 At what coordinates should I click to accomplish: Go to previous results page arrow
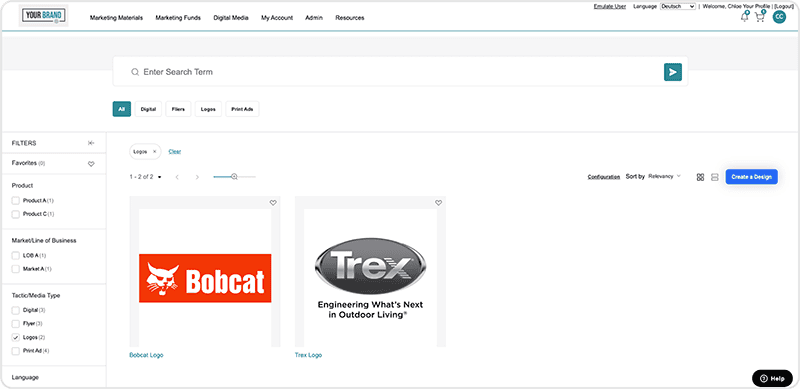pos(177,177)
